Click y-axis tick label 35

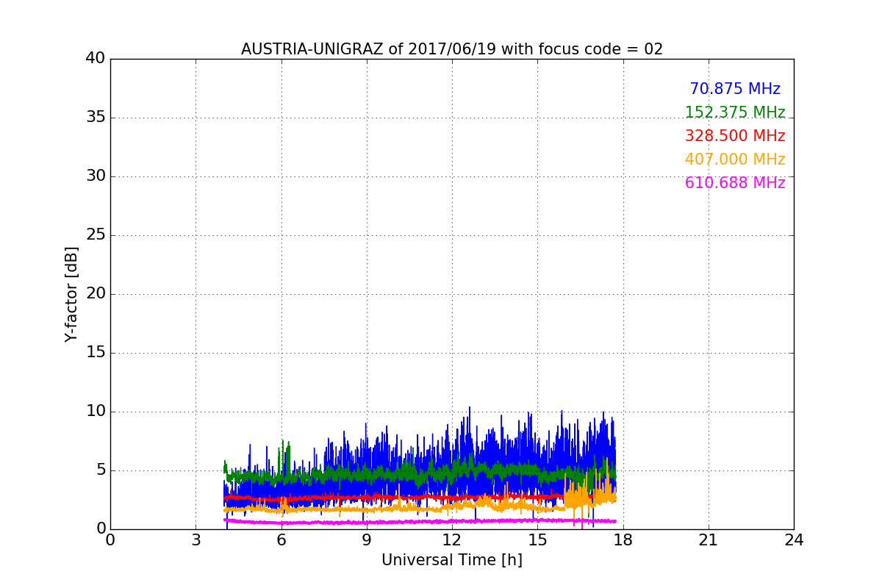point(96,118)
